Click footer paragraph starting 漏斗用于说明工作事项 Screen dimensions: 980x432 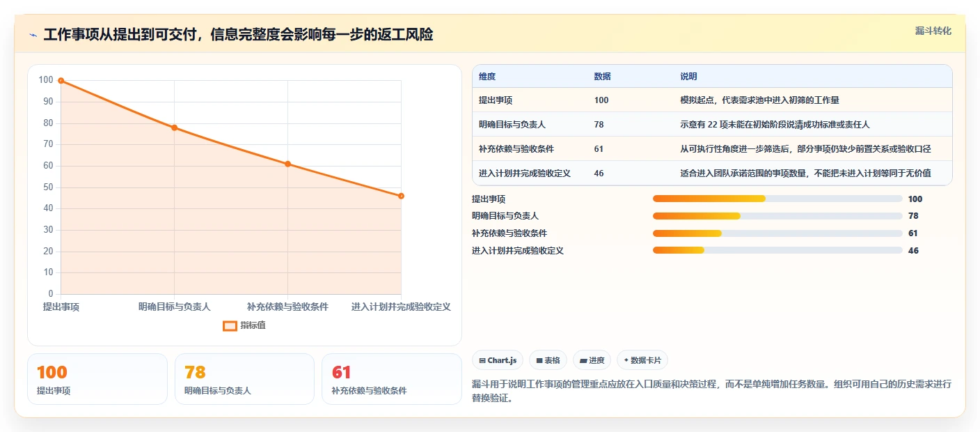(x=711, y=392)
